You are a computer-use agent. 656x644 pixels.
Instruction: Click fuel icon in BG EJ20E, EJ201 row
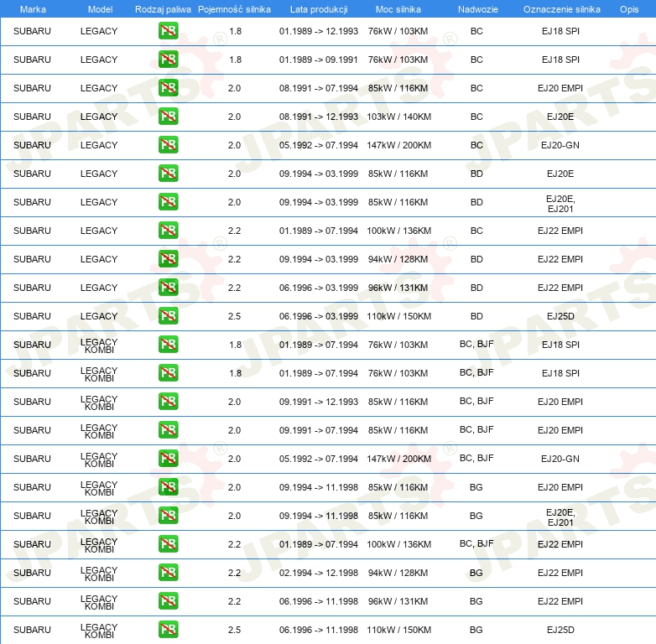click(168, 515)
